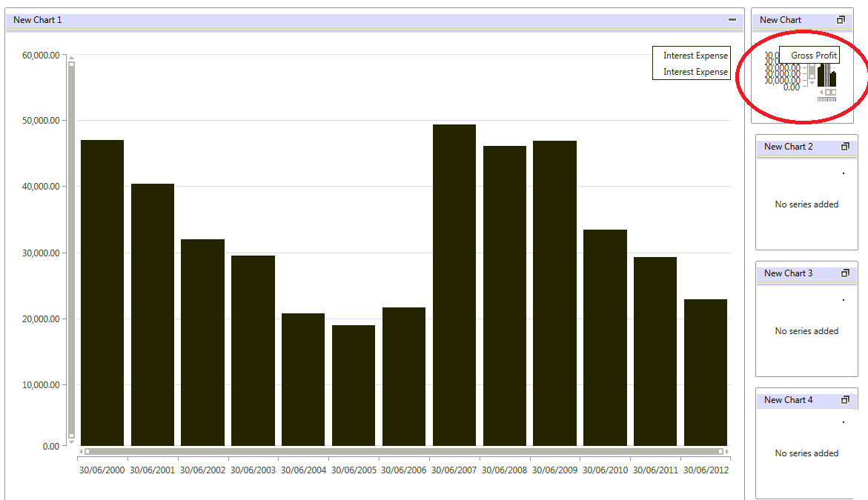868x500 pixels.
Task: Select the 30/06/2007 bar
Action: [454, 285]
